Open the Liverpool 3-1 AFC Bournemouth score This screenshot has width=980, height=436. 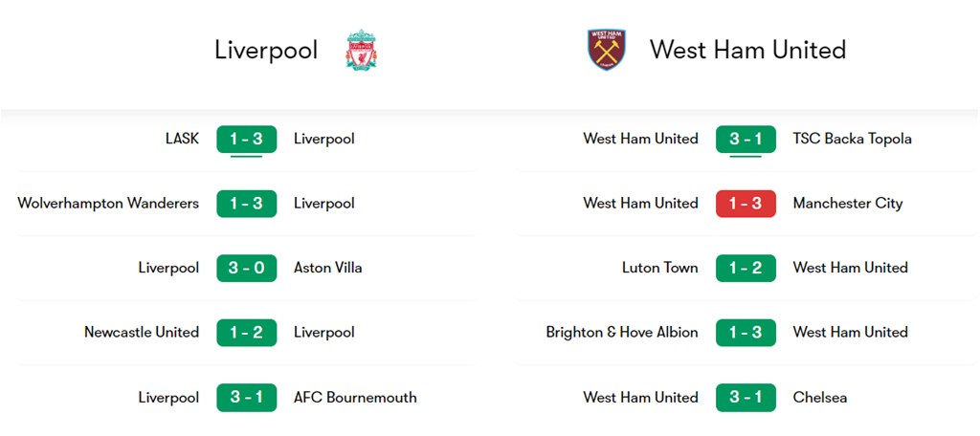246,398
